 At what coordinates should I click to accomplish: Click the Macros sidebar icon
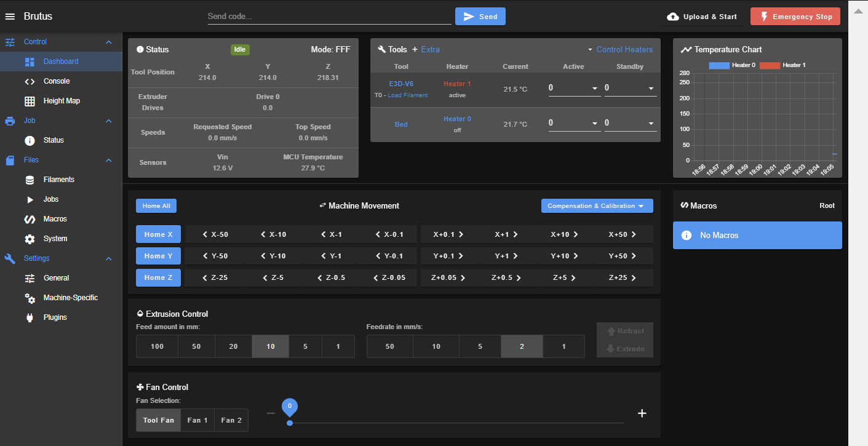[30, 219]
